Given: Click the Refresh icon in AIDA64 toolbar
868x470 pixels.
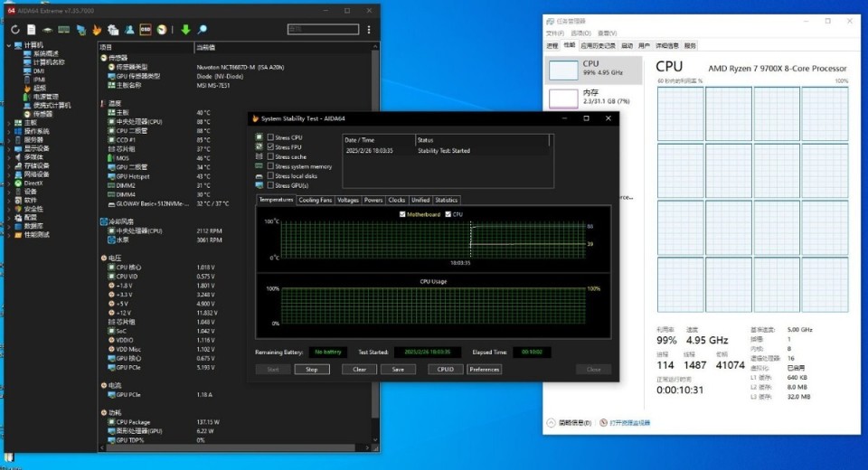Looking at the screenshot, I should click(x=15, y=30).
